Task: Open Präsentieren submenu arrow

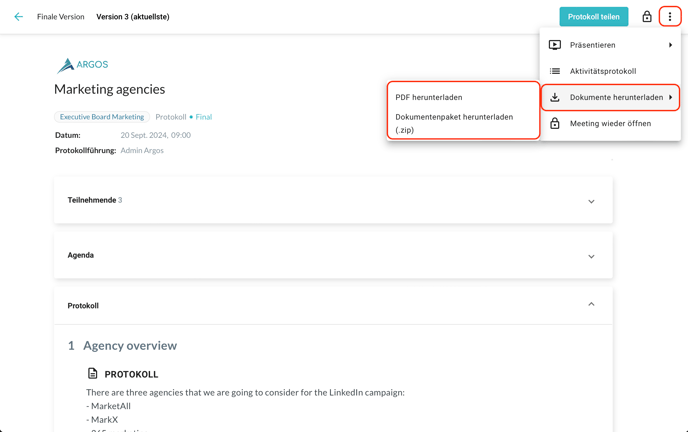Action: coord(670,45)
